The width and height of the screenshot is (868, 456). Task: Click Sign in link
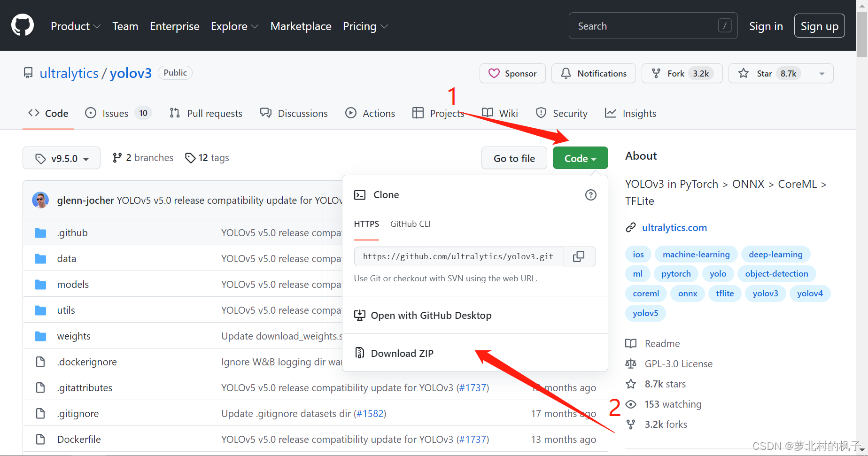(x=766, y=26)
